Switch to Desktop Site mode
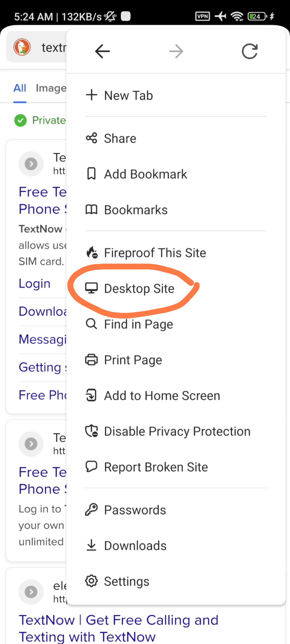Screen dimensions: 290x644 click(139, 288)
